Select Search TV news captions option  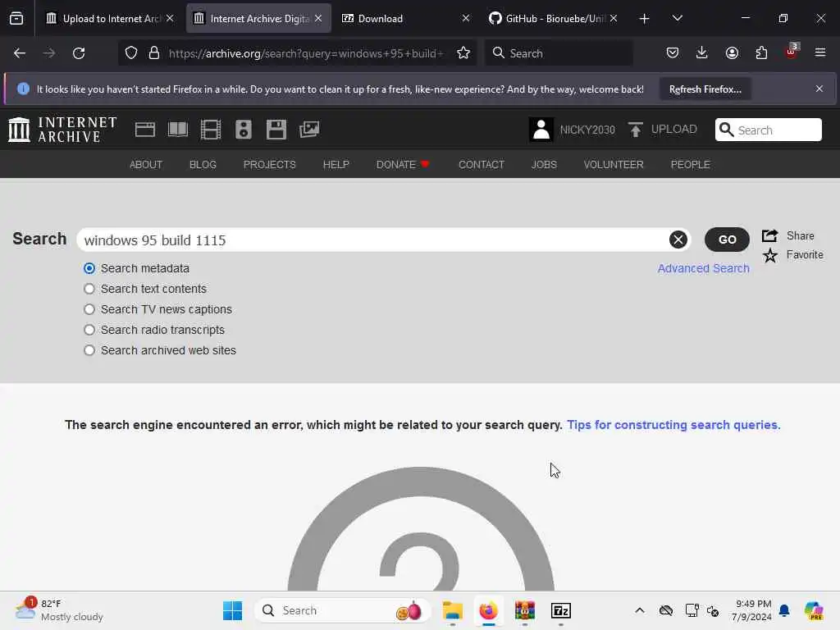(x=89, y=309)
